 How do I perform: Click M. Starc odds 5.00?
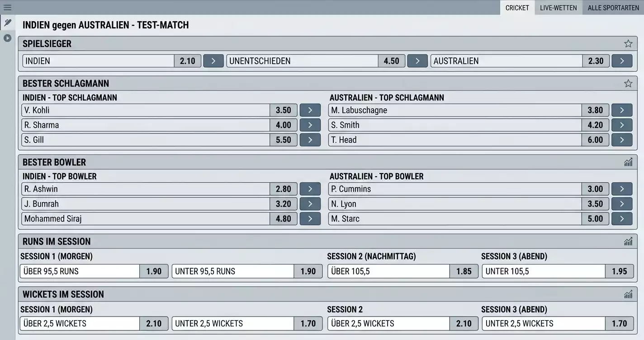[595, 219]
